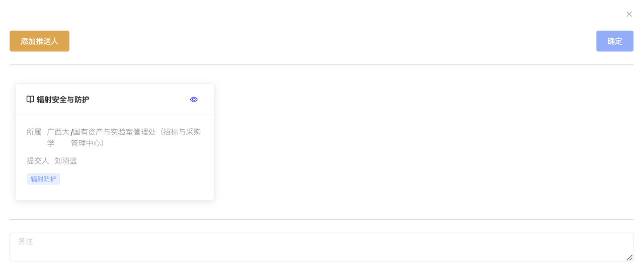Click the 添加推送人 button
This screenshot has height=273, width=644.
39,41
